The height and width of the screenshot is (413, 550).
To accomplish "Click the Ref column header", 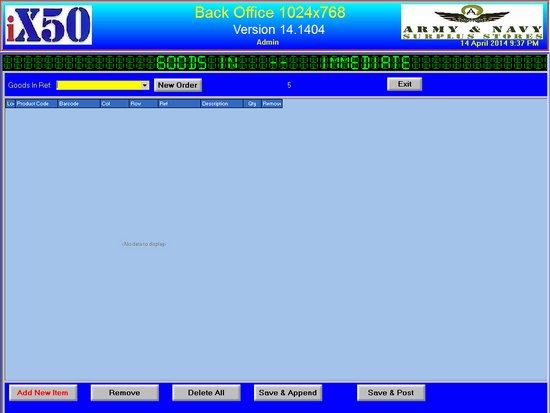I will pos(179,104).
